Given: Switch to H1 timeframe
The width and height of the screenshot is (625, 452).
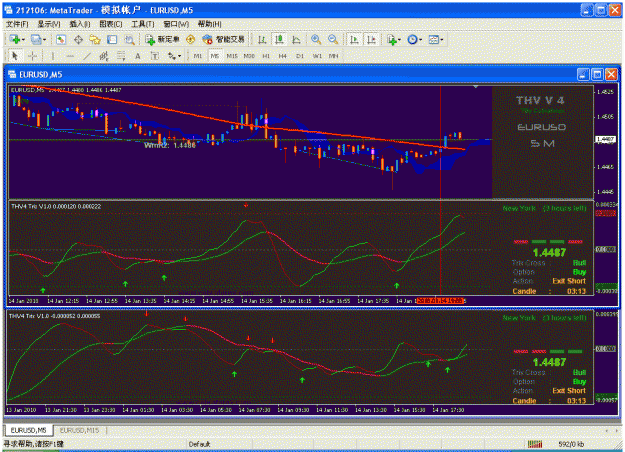Looking at the screenshot, I should tap(266, 56).
